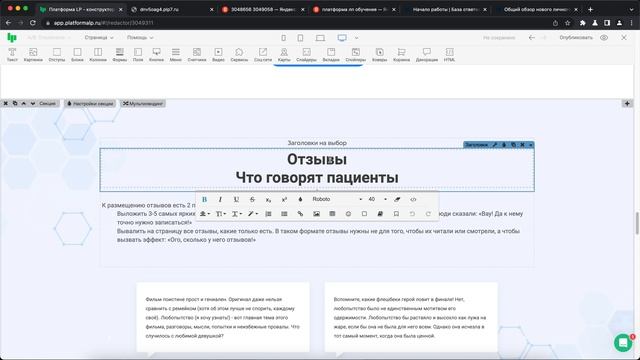Move the section down
Screen dimensions: 640x360
coord(33,104)
